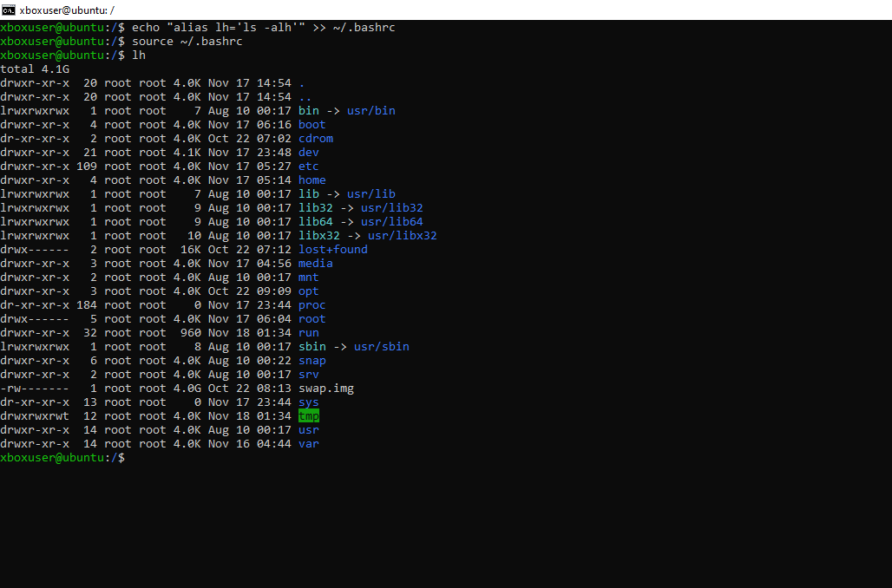Click the 'source ~/.bashrc' command text
The image size is (892, 588).
187,42
